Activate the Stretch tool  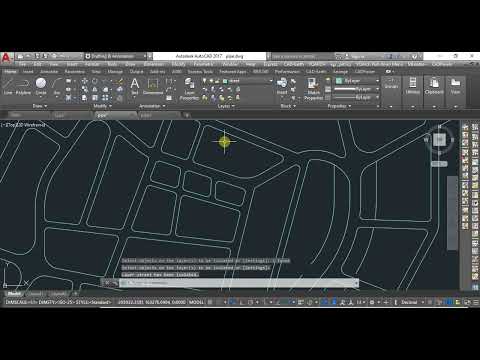tap(85, 98)
